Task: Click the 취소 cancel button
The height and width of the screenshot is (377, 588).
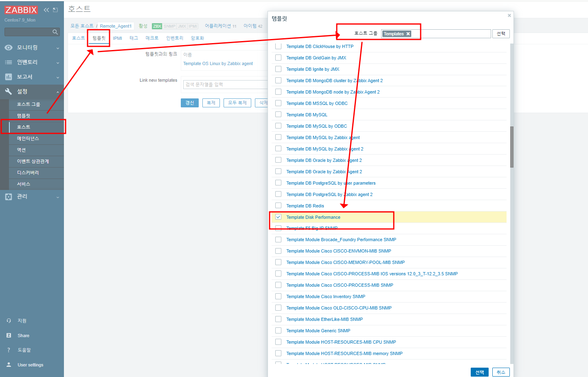Action: pos(501,372)
